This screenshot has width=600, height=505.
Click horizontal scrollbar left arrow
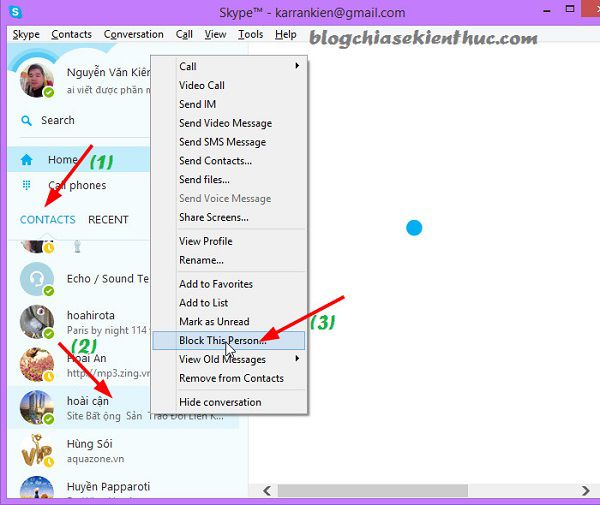pos(267,490)
